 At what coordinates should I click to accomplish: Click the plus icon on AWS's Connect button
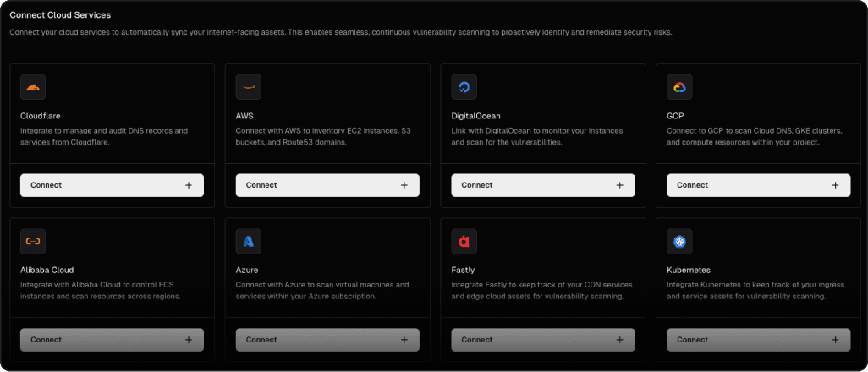coord(404,185)
